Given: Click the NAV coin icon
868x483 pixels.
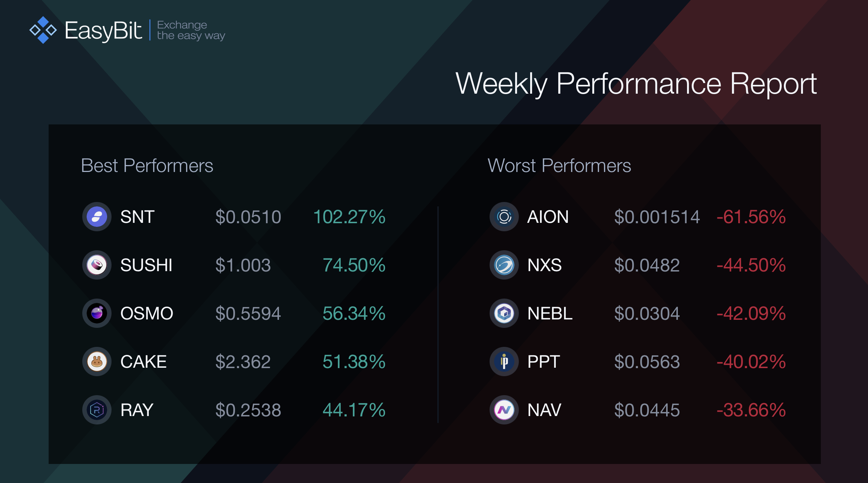Looking at the screenshot, I should (x=504, y=410).
